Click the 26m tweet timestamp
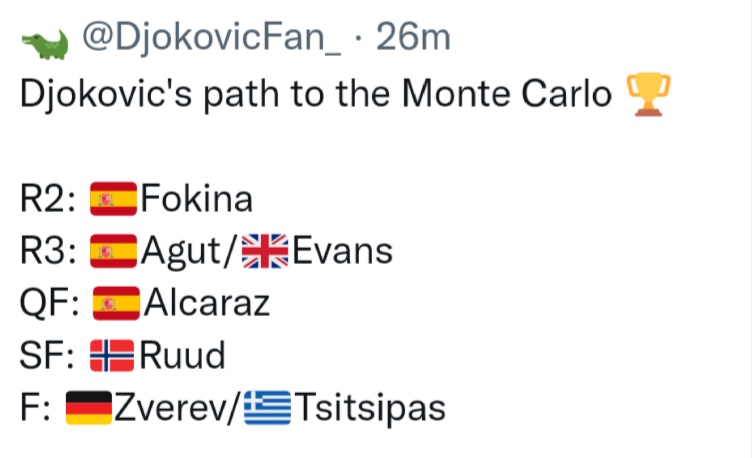Screen dimensions: 752x458 [411, 39]
